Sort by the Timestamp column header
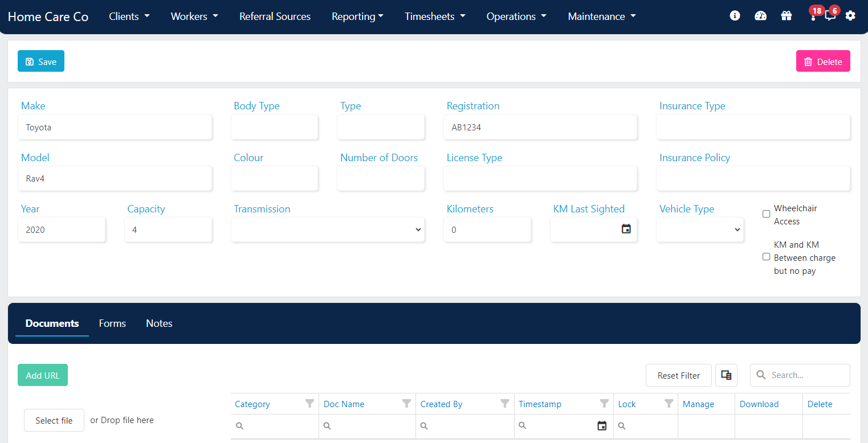This screenshot has width=868, height=443. [540, 404]
